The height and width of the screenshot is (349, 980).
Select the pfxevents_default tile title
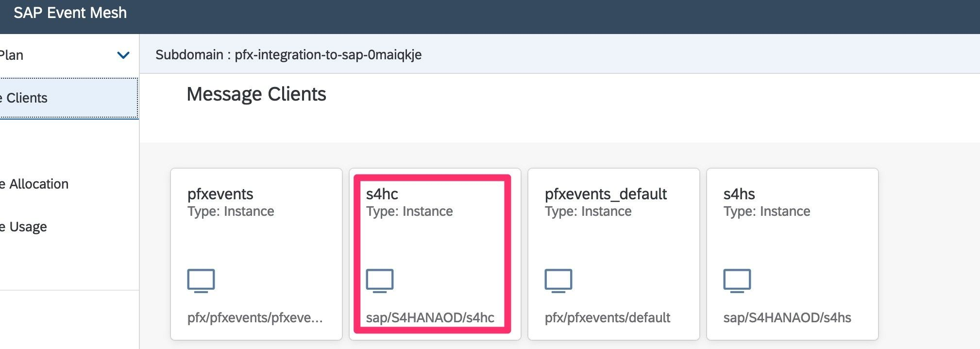coord(606,194)
